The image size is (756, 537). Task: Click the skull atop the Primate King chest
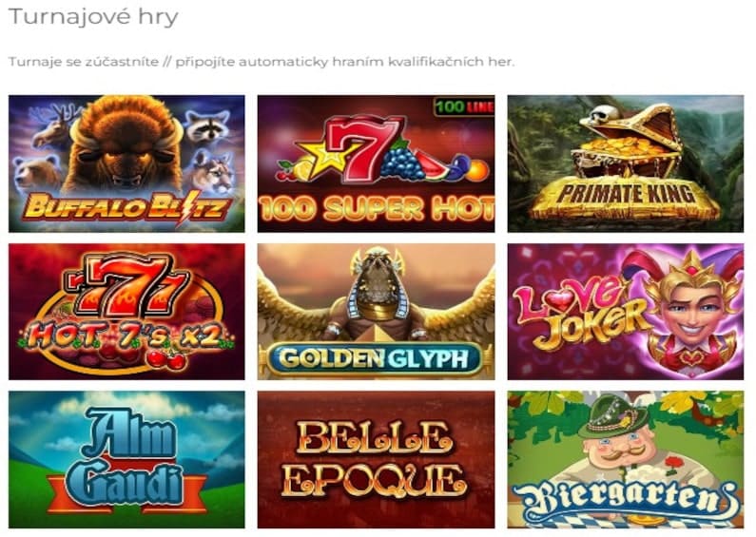604,113
